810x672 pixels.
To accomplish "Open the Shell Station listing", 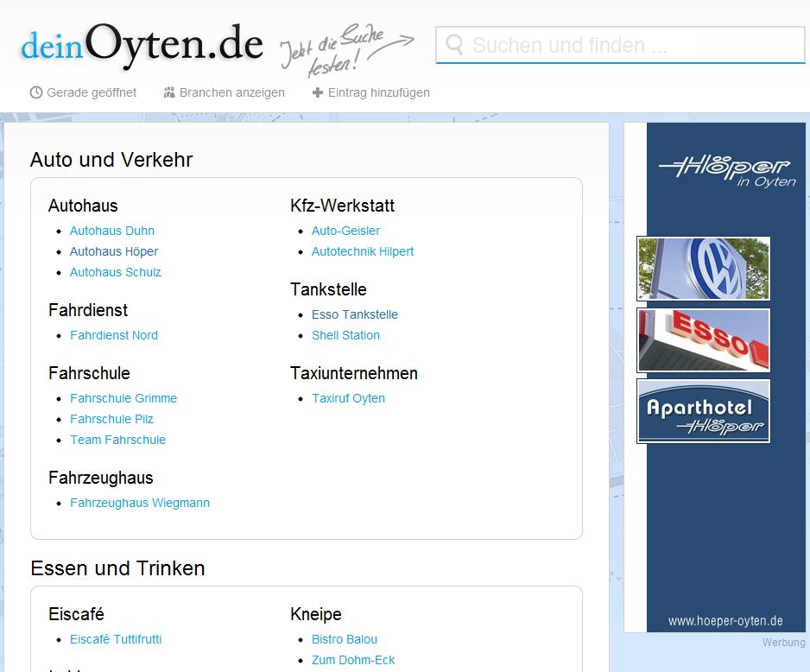I will tap(345, 335).
